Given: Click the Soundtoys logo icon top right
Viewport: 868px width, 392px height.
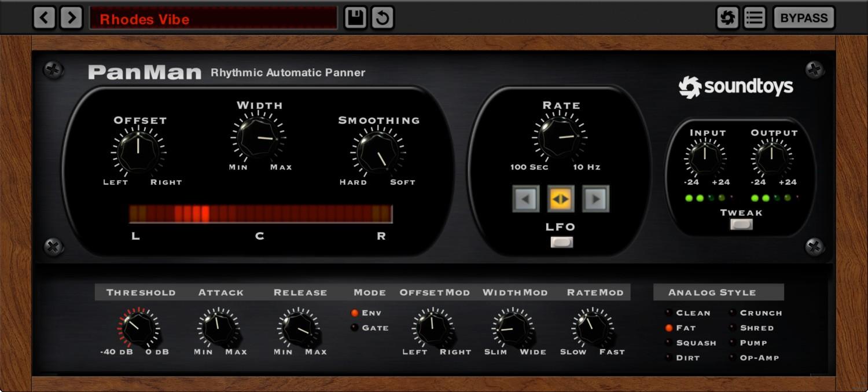Looking at the screenshot, I should click(x=727, y=17).
